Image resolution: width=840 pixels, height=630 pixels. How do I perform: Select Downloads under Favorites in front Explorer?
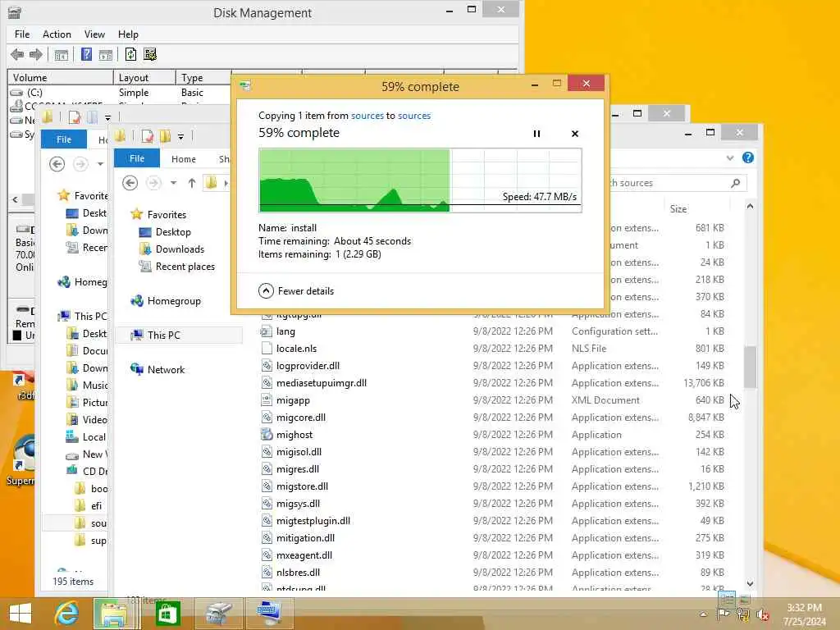pyautogui.click(x=180, y=249)
